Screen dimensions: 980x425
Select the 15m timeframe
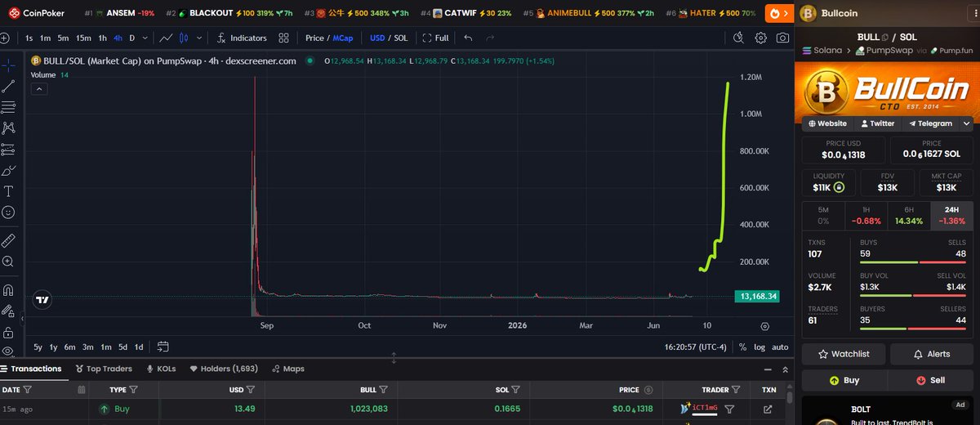click(83, 38)
